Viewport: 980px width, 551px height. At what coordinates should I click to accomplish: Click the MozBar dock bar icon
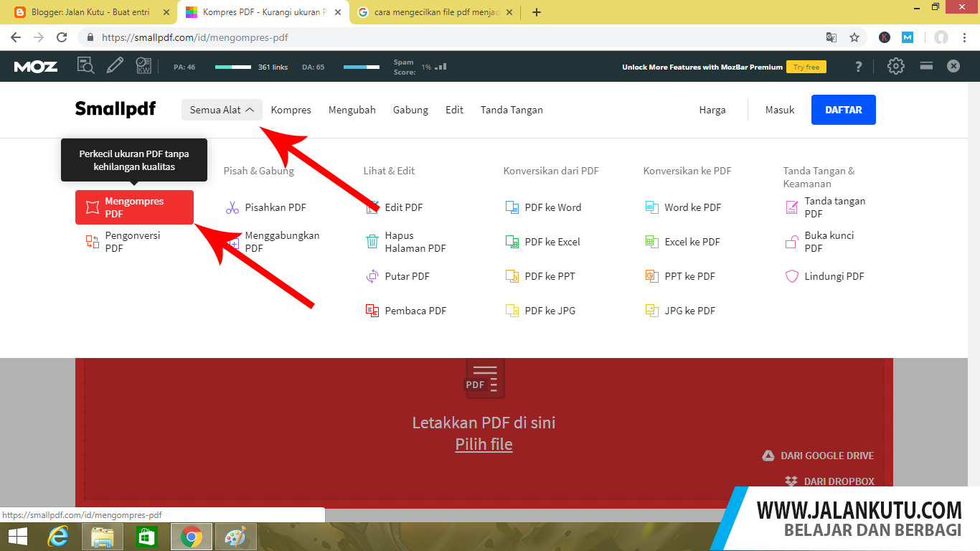tap(926, 66)
